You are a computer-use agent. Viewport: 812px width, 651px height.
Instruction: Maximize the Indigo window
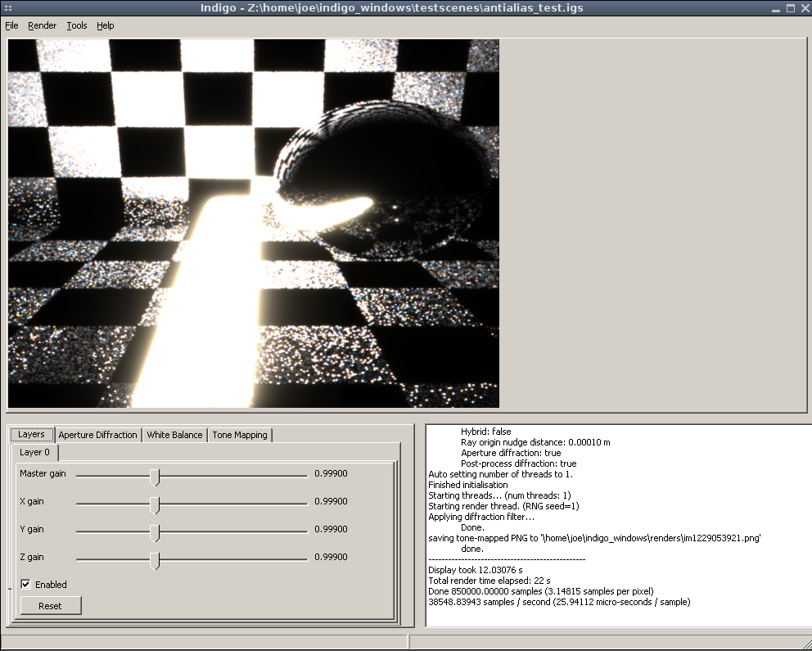[x=791, y=8]
